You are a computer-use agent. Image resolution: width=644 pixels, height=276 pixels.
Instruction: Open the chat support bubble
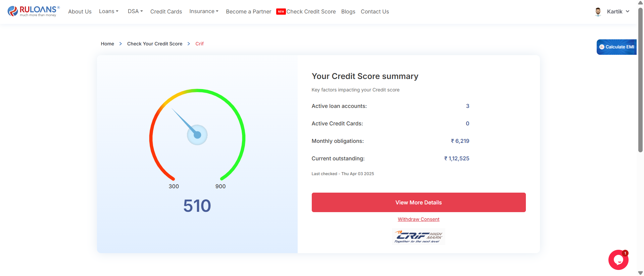618,260
